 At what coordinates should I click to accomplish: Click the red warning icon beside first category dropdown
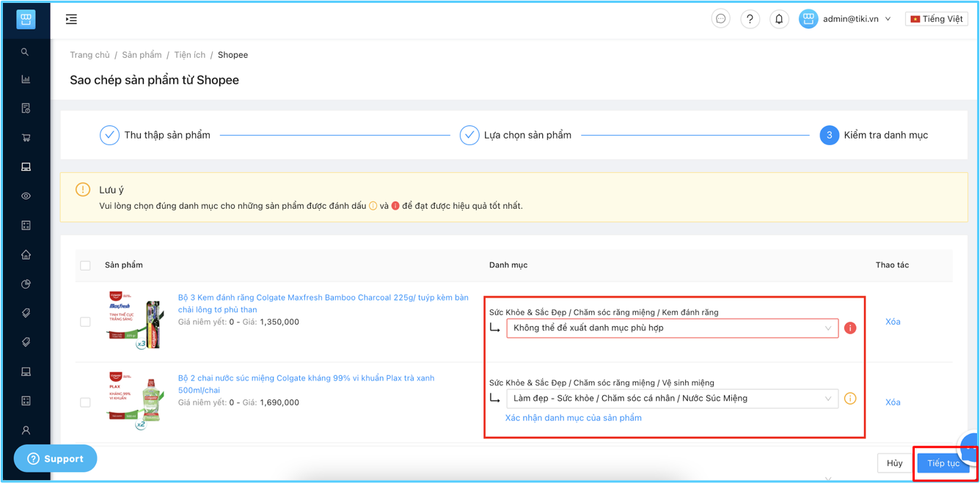[850, 328]
